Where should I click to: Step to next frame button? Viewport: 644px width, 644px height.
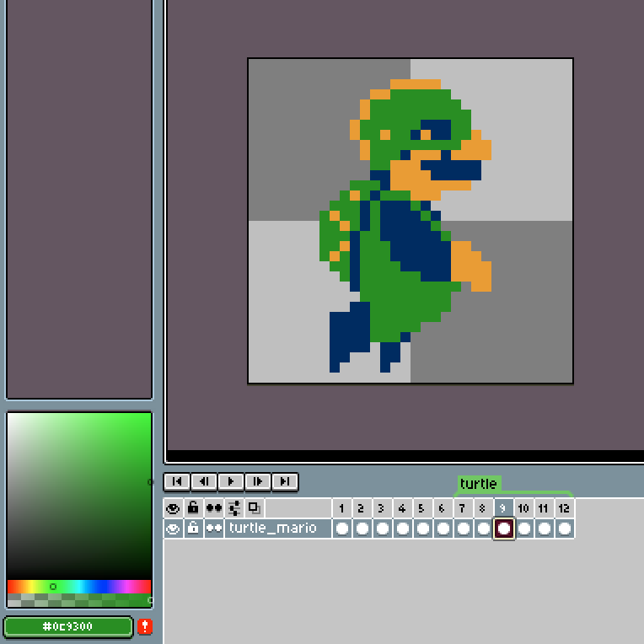[x=258, y=481]
